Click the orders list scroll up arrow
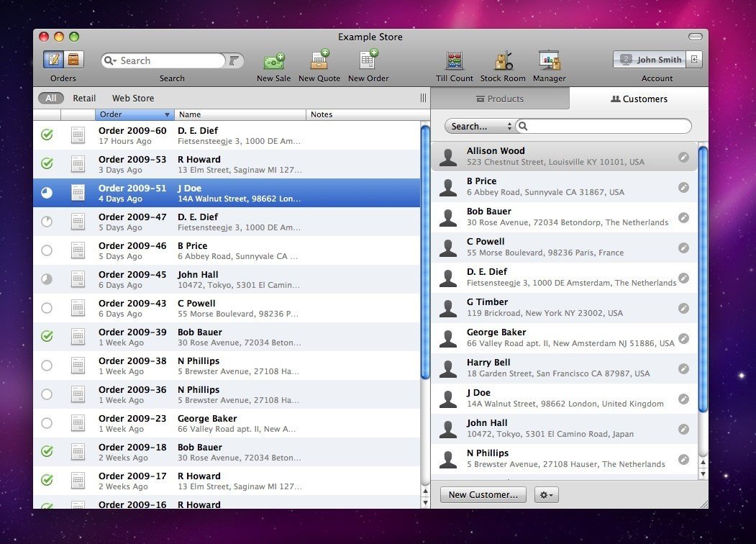This screenshot has width=756, height=544. (x=425, y=491)
